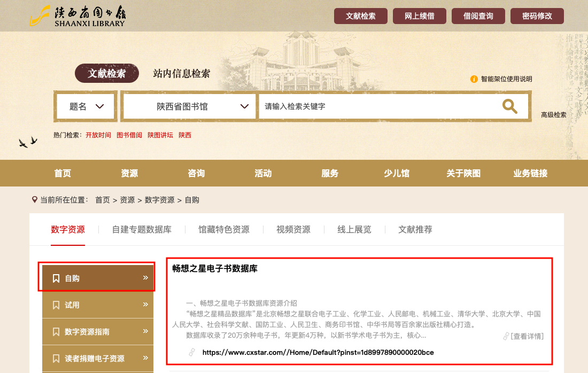Open the 畅想之星电子书数据库 title

click(215, 268)
